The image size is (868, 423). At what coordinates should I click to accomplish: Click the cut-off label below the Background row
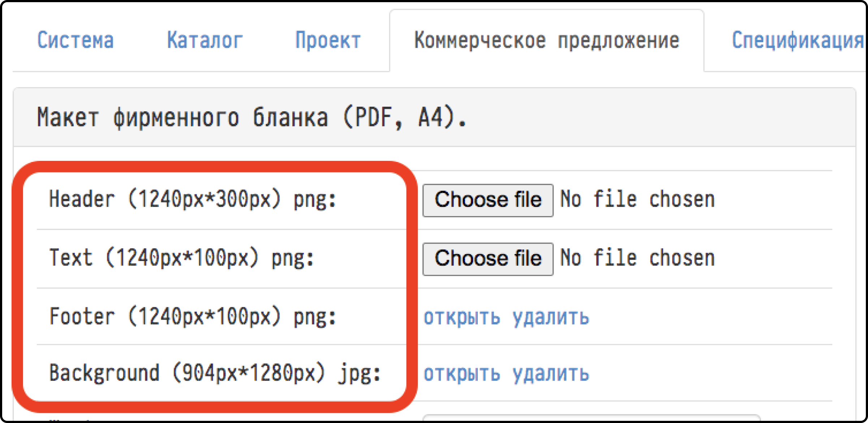click(x=70, y=419)
